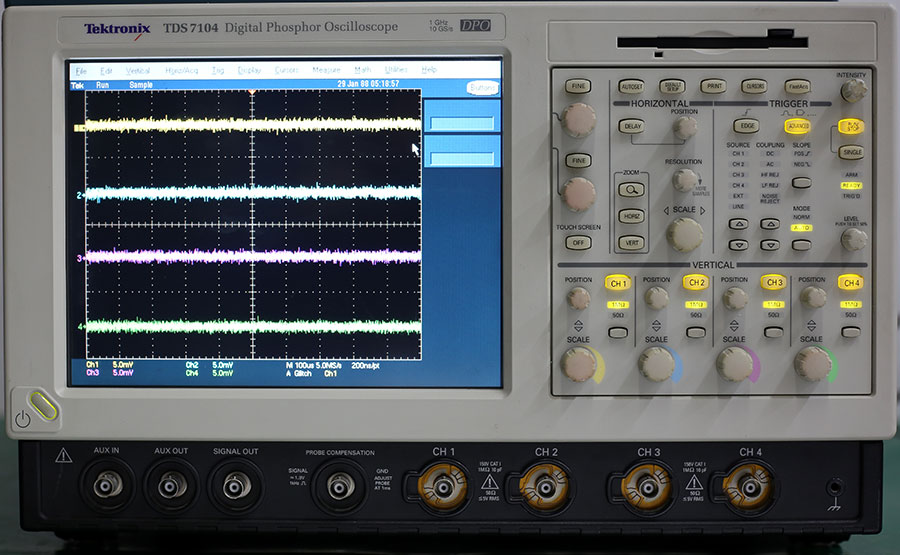Click the INTENSITY knob
Image resolution: width=900 pixels, height=555 pixels.
click(852, 91)
